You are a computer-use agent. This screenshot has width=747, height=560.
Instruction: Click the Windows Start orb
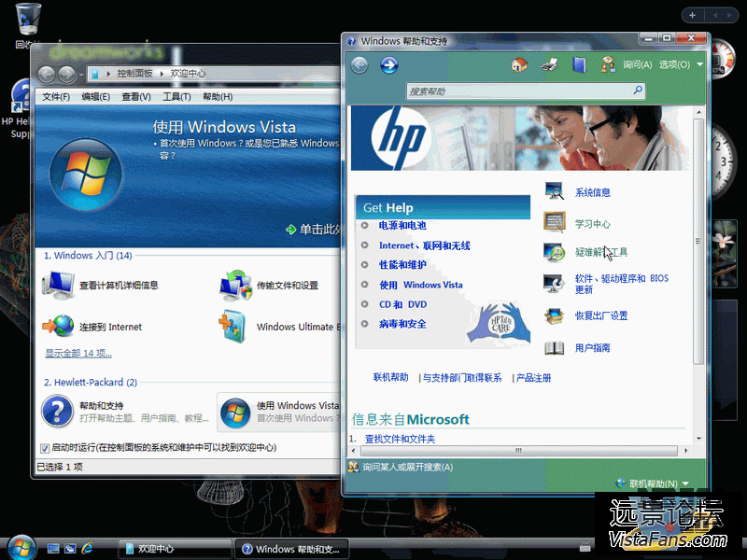click(20, 547)
